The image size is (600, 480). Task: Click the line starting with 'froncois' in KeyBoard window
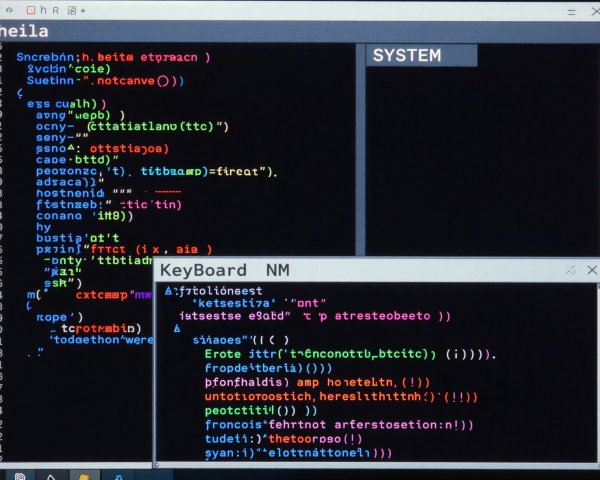click(x=339, y=424)
